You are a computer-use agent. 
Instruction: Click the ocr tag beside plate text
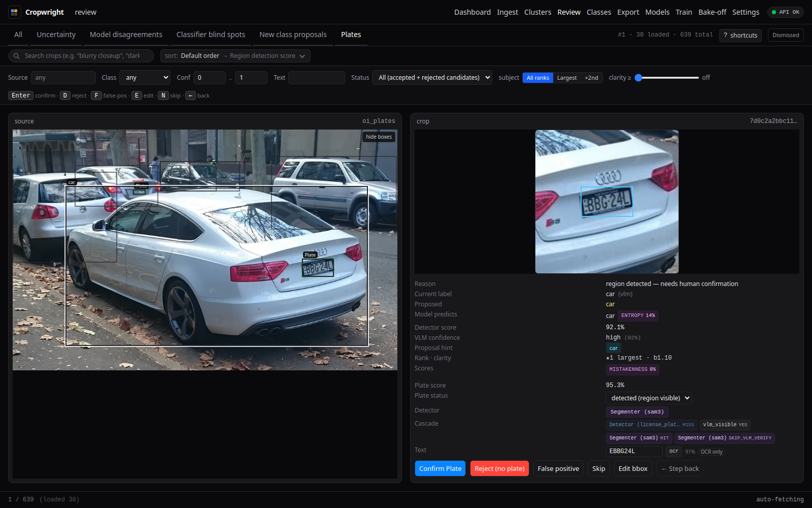(x=673, y=451)
